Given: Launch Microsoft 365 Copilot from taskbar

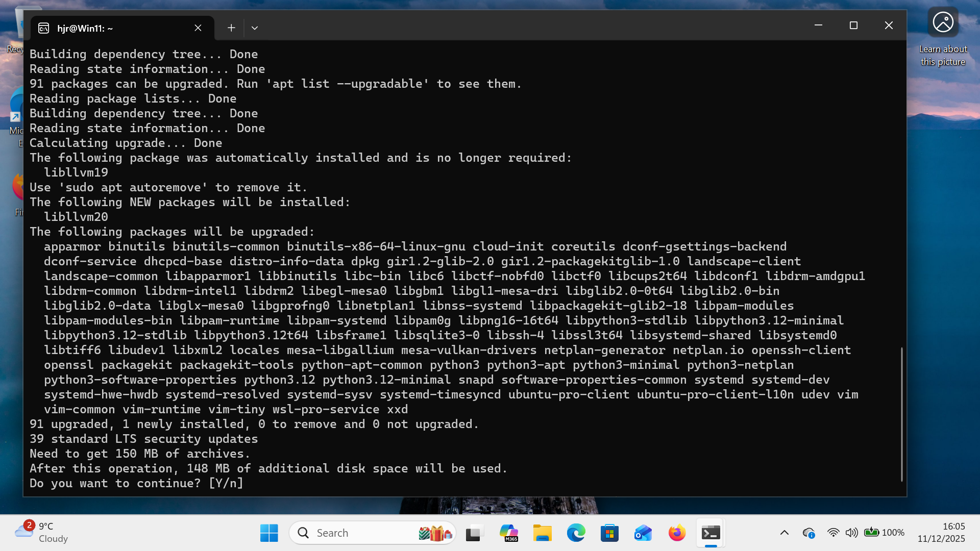Looking at the screenshot, I should [x=508, y=533].
